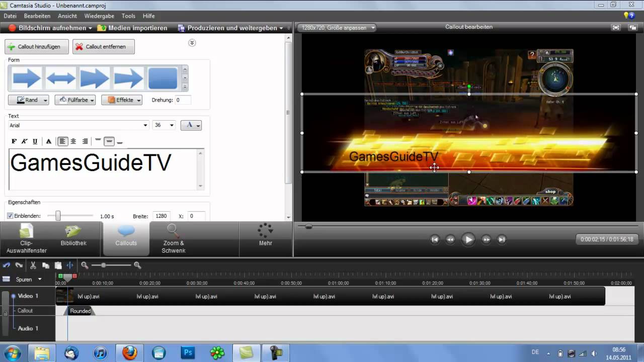Zoom out the timeline with magnifier minus

click(85, 265)
